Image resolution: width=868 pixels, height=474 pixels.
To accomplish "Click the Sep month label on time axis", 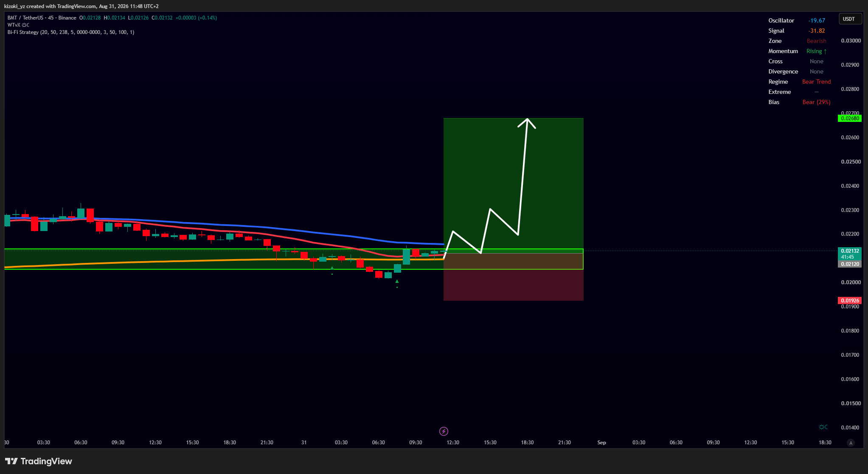I will click(602, 443).
